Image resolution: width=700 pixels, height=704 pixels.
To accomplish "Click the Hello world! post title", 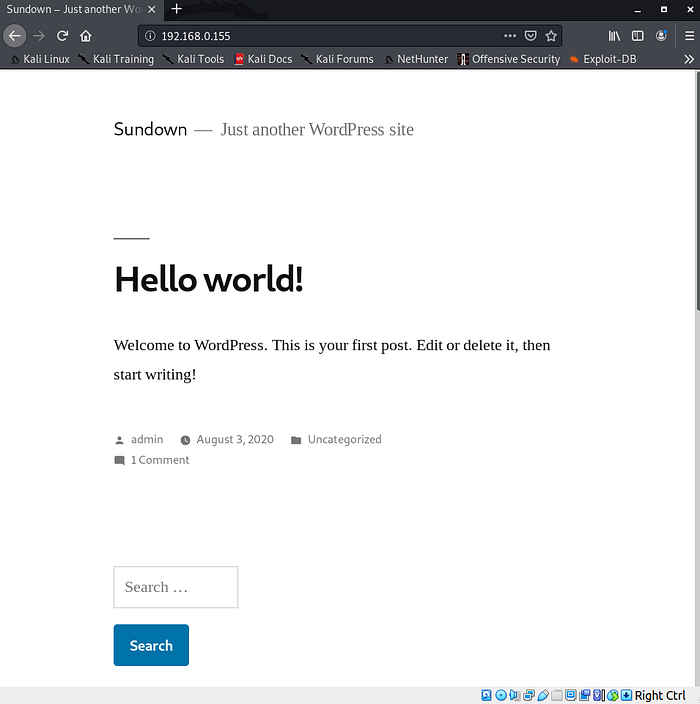I will 208,279.
